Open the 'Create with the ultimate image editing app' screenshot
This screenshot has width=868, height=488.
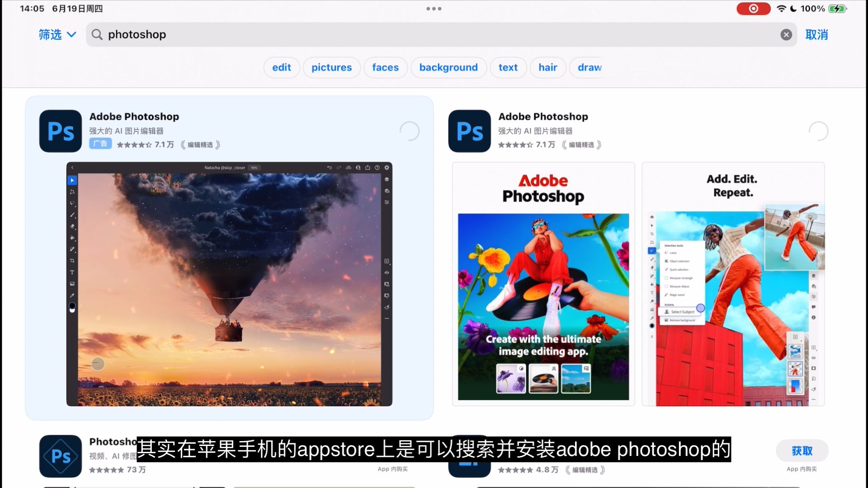click(x=543, y=284)
